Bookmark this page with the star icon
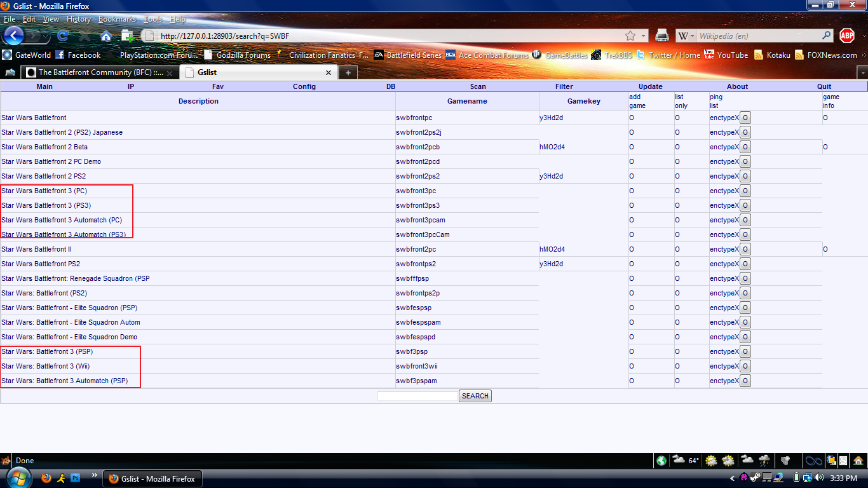868x488 pixels. tap(630, 36)
